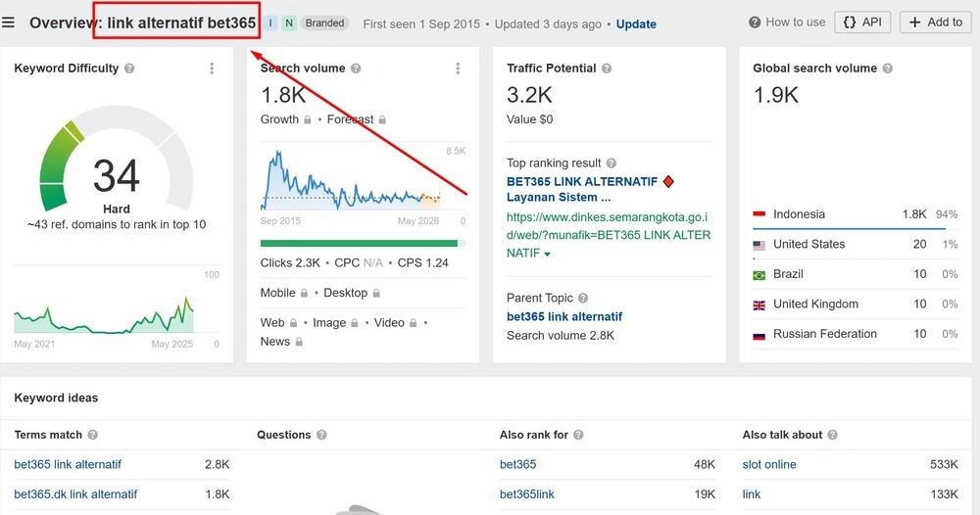Open Also rank for keyword bet365link

527,494
